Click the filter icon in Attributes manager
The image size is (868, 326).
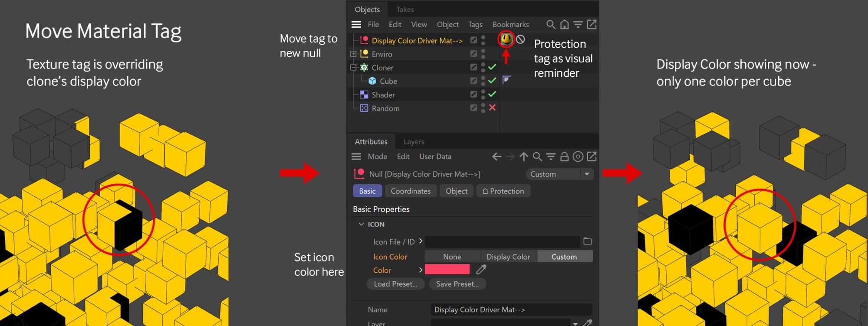point(551,156)
